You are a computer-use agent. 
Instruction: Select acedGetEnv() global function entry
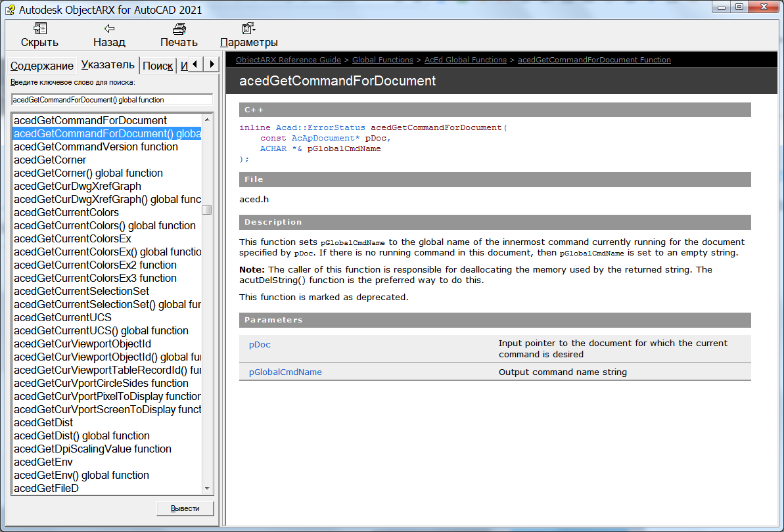pos(107,476)
